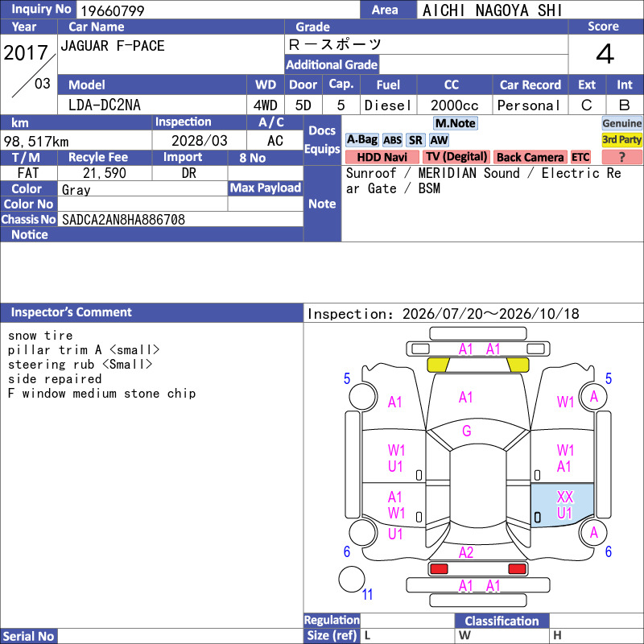Click the FAT transmission value

pyautogui.click(x=28, y=173)
